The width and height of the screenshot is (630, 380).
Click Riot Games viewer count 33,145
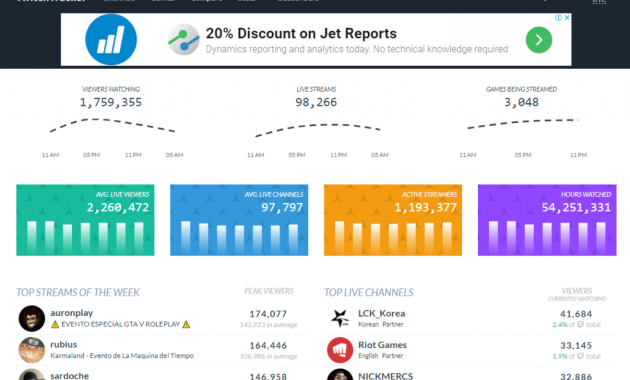pyautogui.click(x=576, y=345)
